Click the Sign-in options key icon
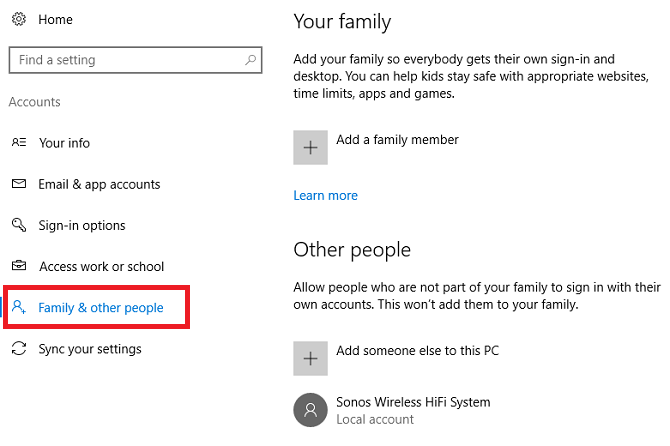This screenshot has height=446, width=670. [x=18, y=225]
